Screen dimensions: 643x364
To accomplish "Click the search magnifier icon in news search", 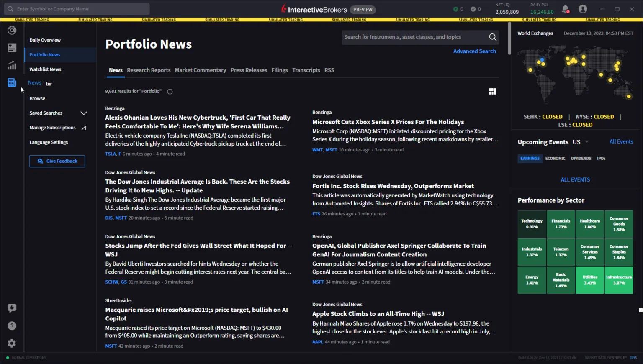I will 493,37.
